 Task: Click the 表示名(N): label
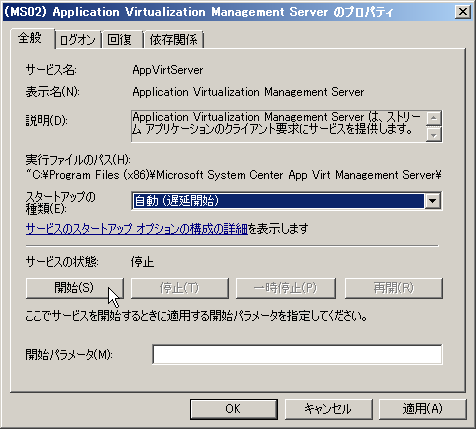click(53, 92)
